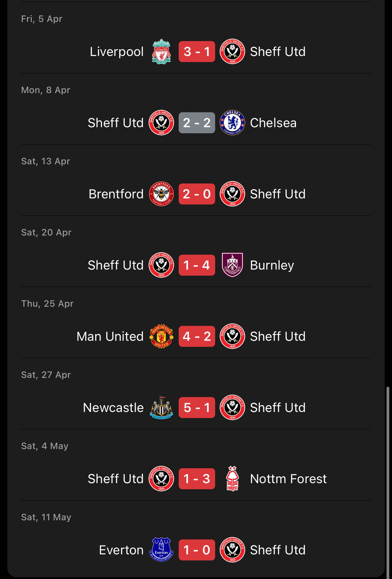Click the Burnley club crest
This screenshot has height=579, width=392.
(232, 265)
